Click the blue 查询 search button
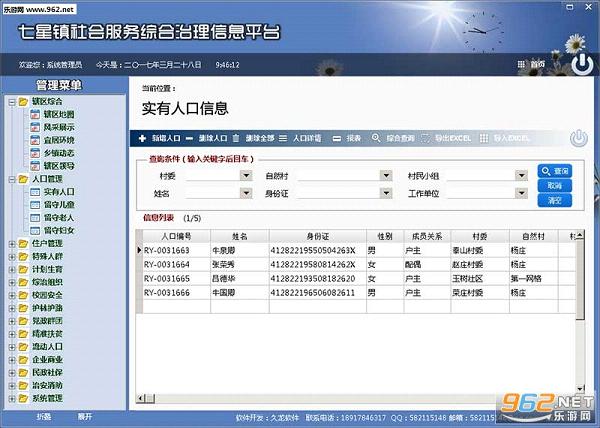 (554, 171)
